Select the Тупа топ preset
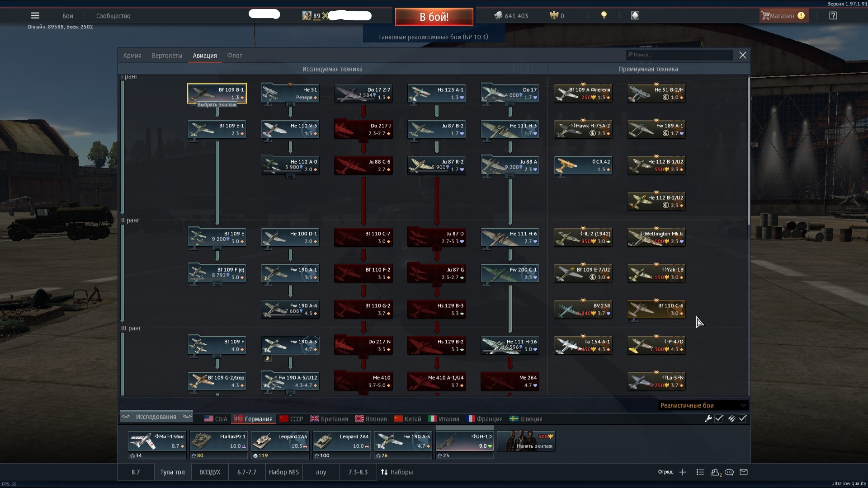The image size is (868, 488). coord(173,472)
